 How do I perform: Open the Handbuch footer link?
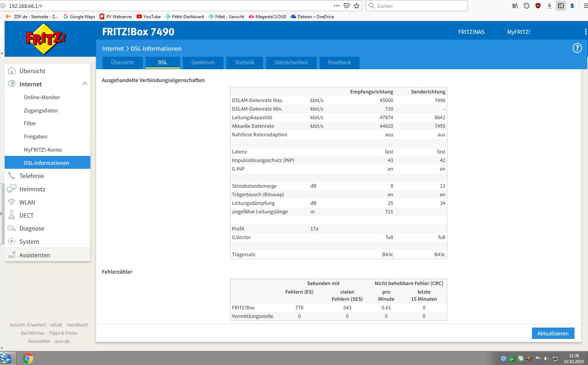click(77, 325)
